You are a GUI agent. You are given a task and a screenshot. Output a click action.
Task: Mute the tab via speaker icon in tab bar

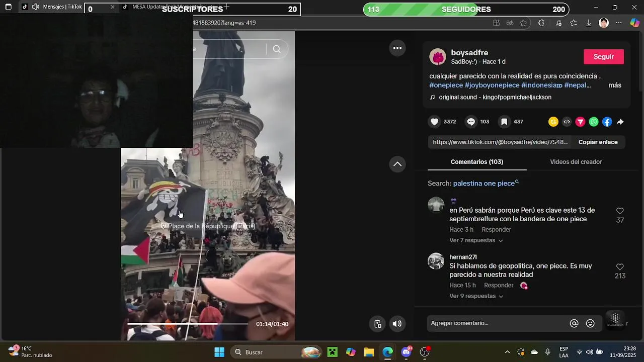36,7
